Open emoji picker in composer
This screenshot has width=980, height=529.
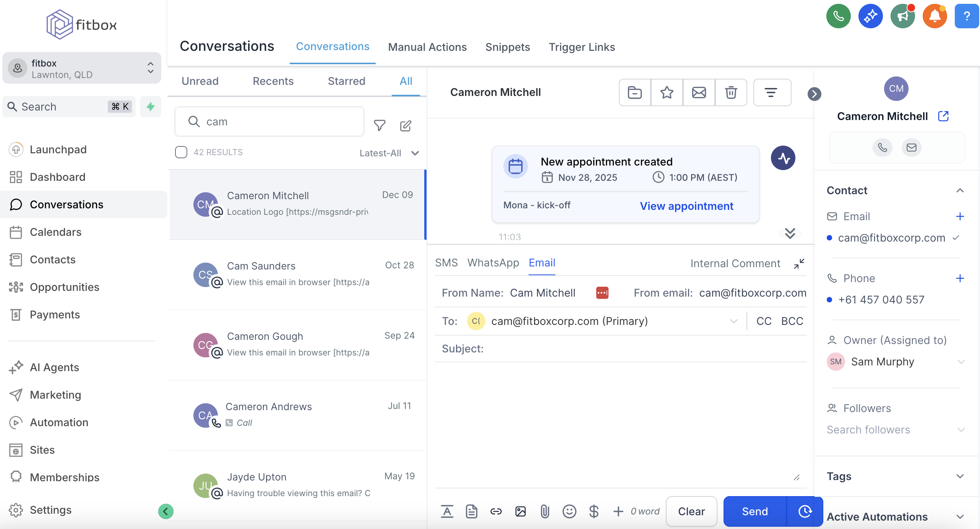coord(569,511)
